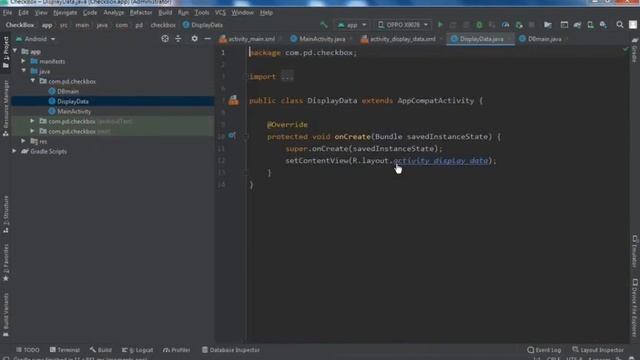The height and width of the screenshot is (360, 640).
Task: Open the Refactor menu
Action: 141,13
